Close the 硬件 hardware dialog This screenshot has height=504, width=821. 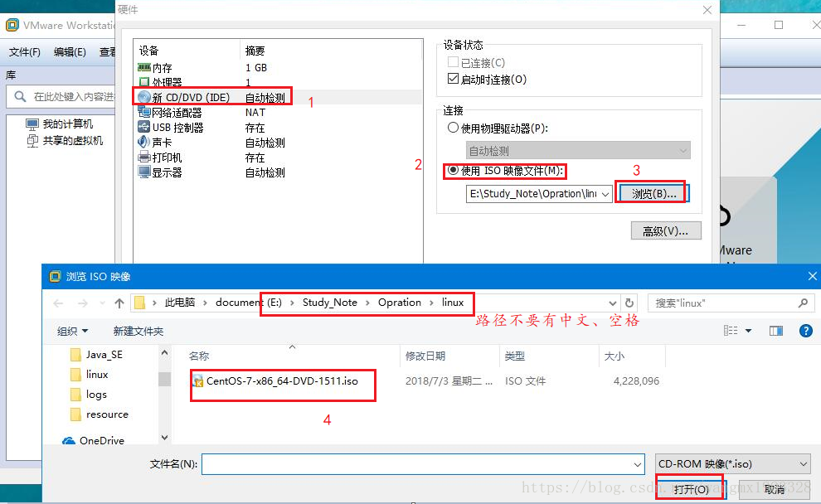(707, 10)
